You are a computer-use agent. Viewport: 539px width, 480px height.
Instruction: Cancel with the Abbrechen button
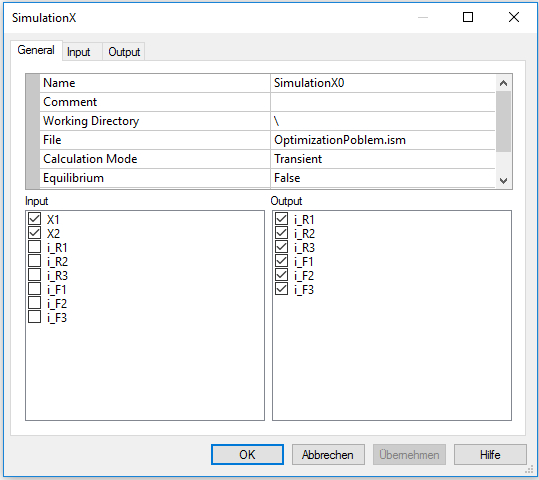click(x=328, y=455)
